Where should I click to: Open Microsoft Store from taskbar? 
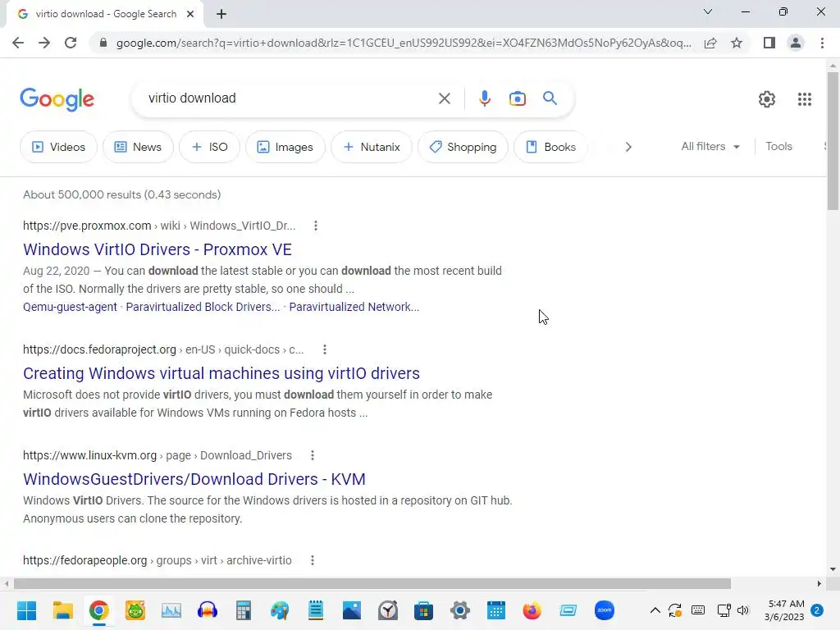point(423,610)
